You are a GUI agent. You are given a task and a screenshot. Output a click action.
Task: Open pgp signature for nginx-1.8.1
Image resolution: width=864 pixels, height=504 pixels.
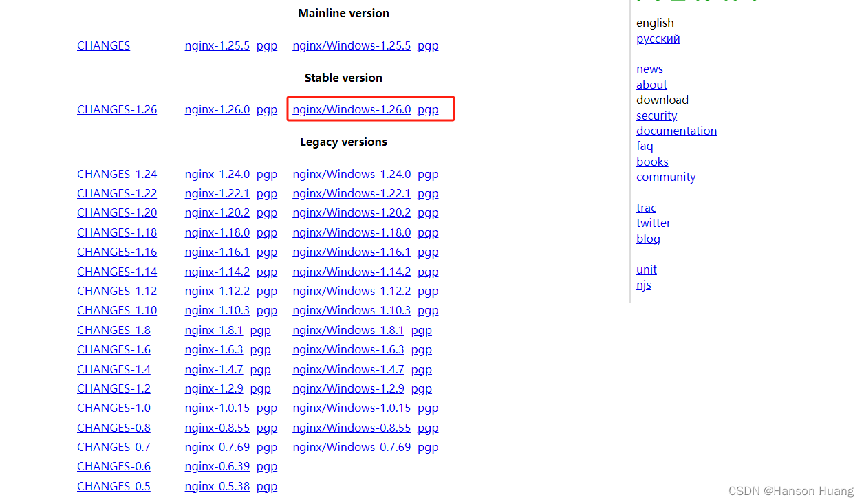click(x=260, y=330)
